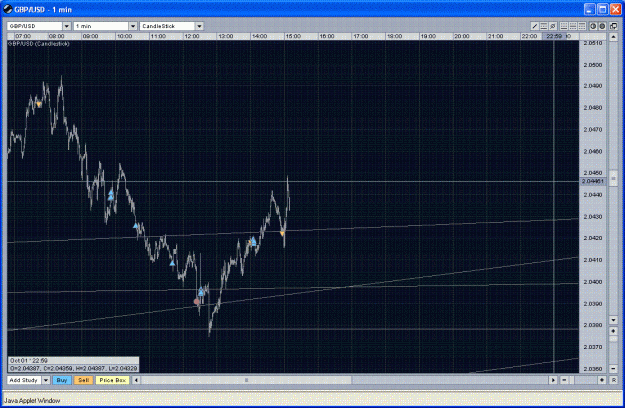
Task: Click first of three dotted-line toolbar icons
Action: tap(564, 26)
